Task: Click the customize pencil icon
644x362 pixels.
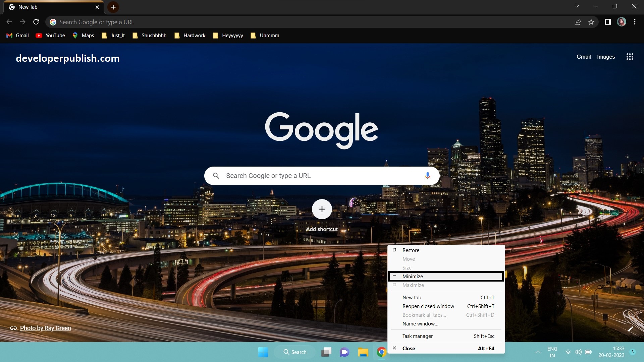Action: click(x=631, y=329)
